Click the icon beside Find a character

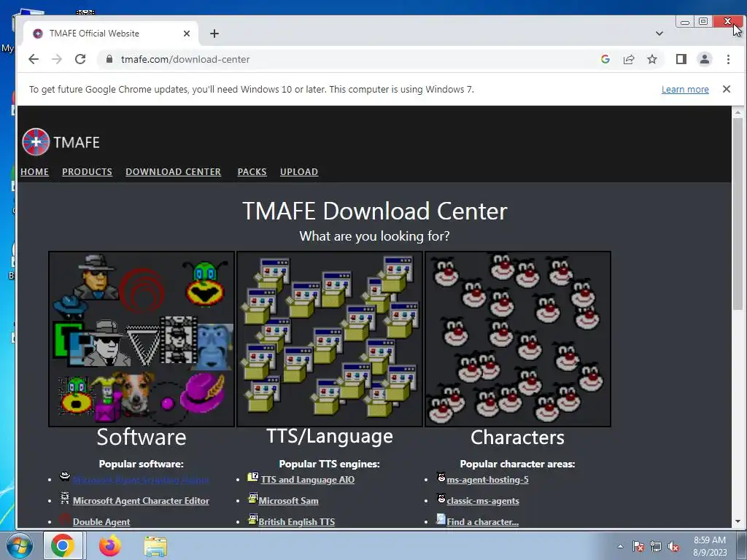pos(441,519)
